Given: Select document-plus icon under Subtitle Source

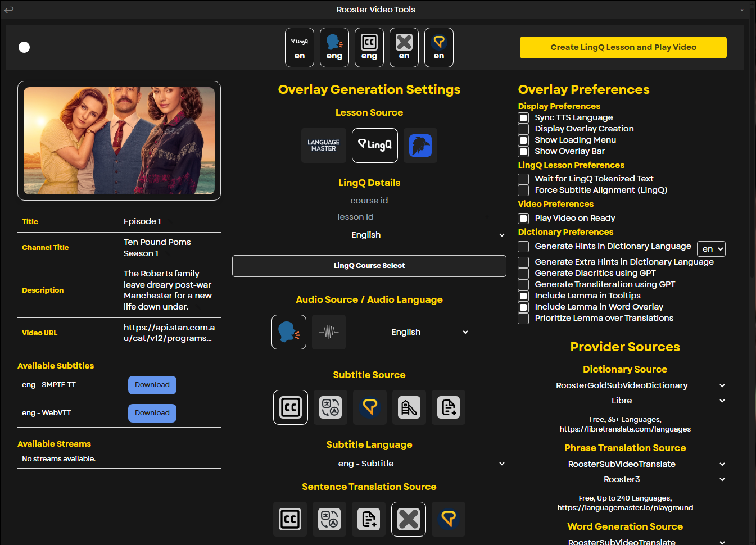Looking at the screenshot, I should pyautogui.click(x=449, y=407).
